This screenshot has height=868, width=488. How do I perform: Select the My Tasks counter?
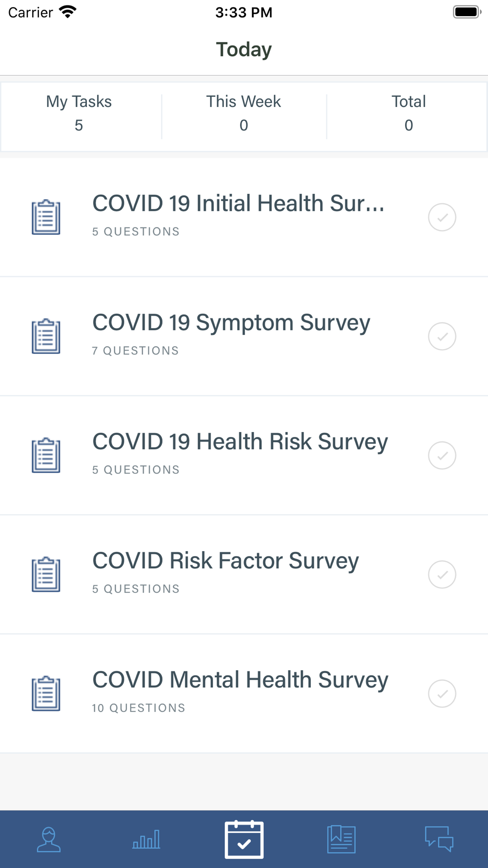click(79, 113)
